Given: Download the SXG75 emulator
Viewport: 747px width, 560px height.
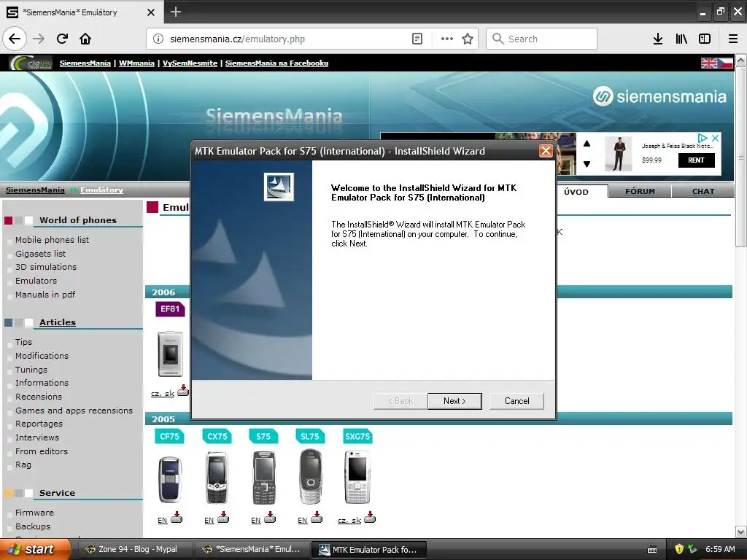Looking at the screenshot, I should (x=370, y=517).
